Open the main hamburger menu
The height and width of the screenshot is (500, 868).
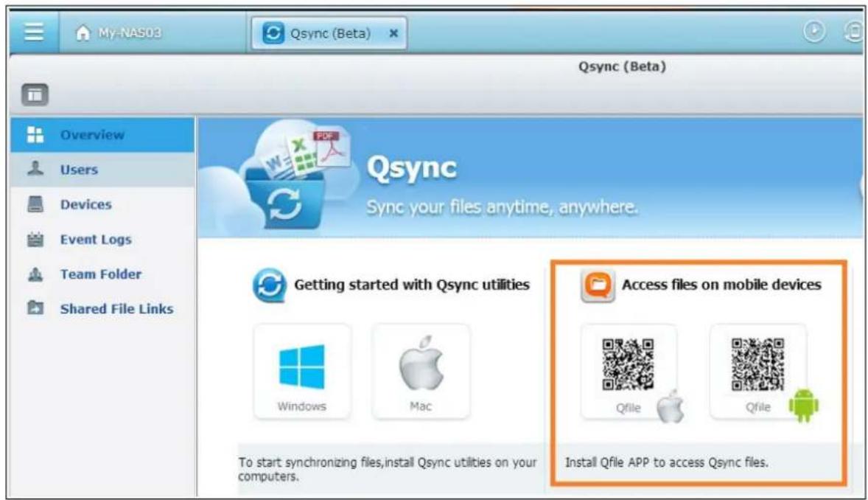coord(34,32)
